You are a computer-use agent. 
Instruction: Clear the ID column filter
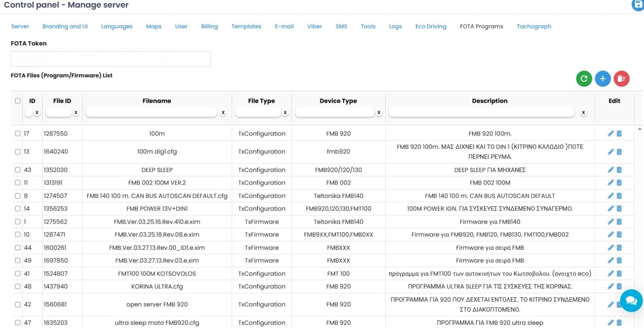(x=37, y=112)
